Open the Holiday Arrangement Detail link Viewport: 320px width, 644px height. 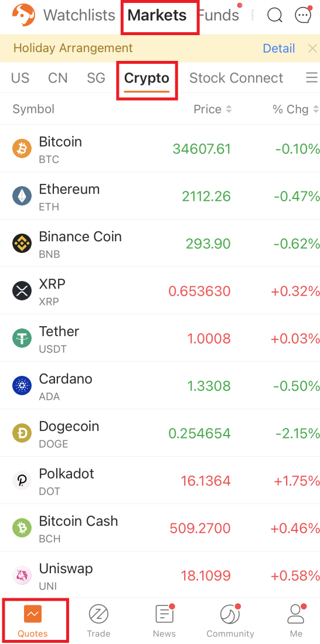(x=279, y=48)
